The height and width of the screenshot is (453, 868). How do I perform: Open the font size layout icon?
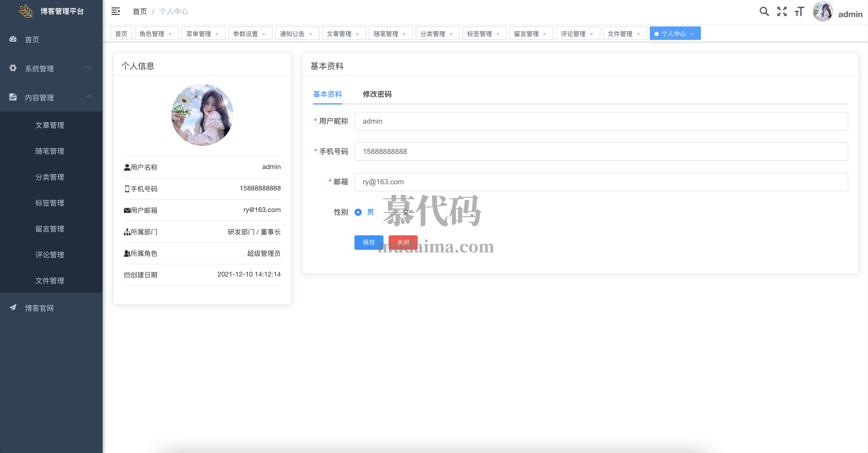tap(799, 11)
